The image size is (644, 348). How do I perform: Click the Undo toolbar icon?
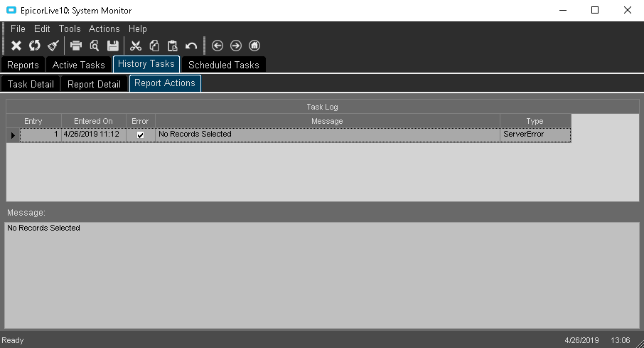pyautogui.click(x=191, y=46)
